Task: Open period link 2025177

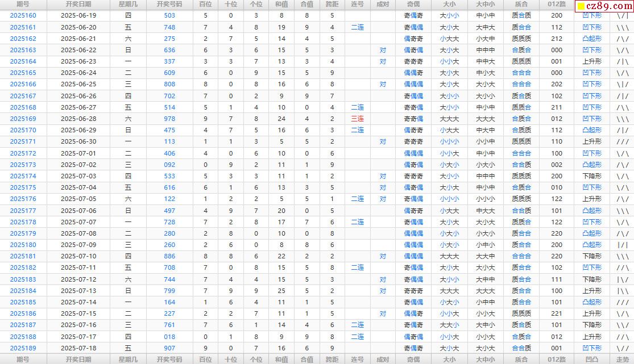Action: tap(23, 211)
